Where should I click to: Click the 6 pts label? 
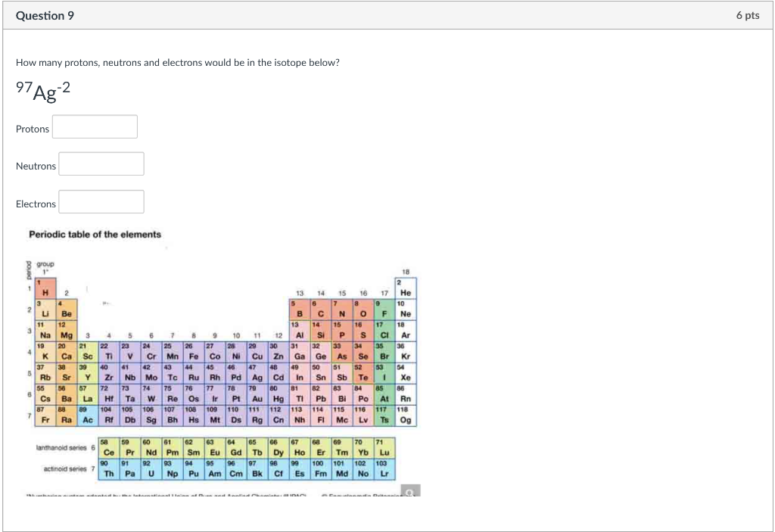(749, 15)
